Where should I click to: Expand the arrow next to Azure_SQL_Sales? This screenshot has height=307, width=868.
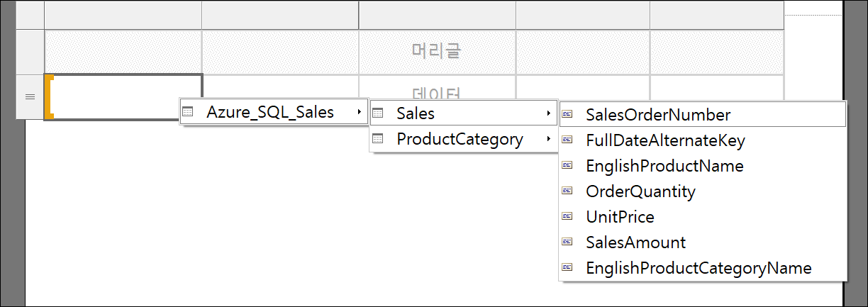pos(359,112)
